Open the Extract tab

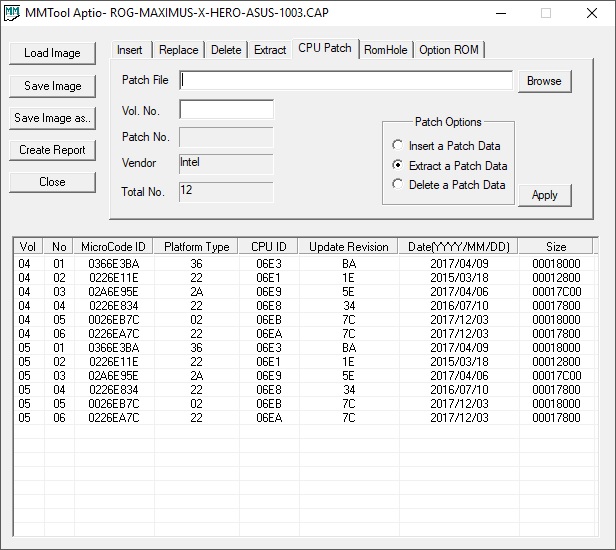tap(270, 50)
